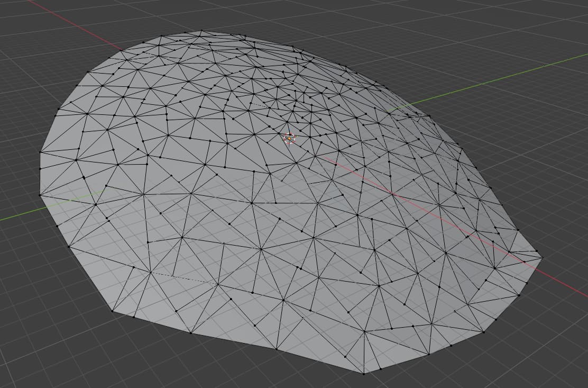588x388 pixels.
Task: Select the fan-hub vertex just above the bottom tip
Action: tap(364, 331)
